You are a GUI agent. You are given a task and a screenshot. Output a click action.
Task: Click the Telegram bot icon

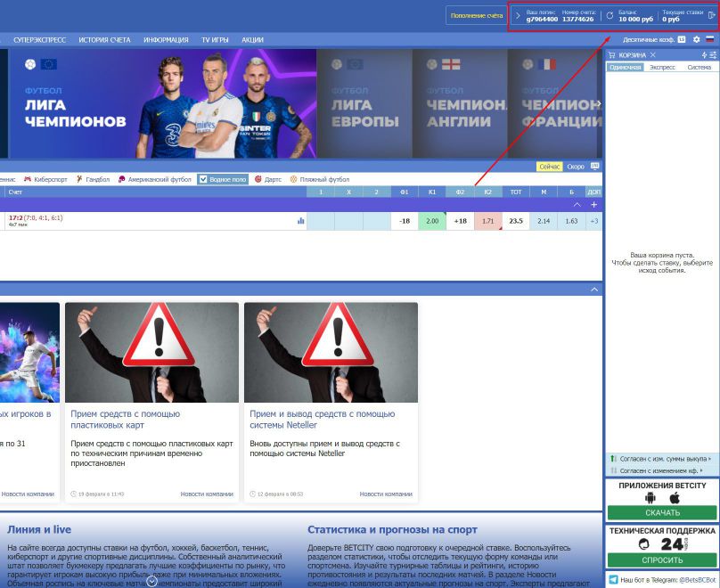[613, 580]
